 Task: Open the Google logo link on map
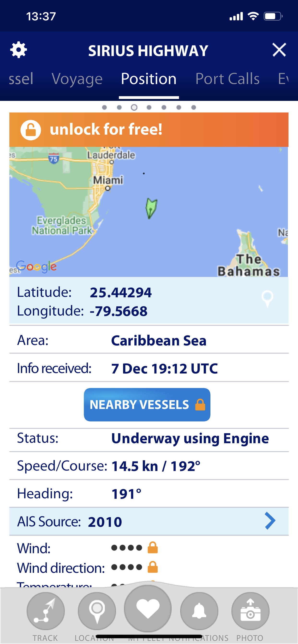(36, 266)
